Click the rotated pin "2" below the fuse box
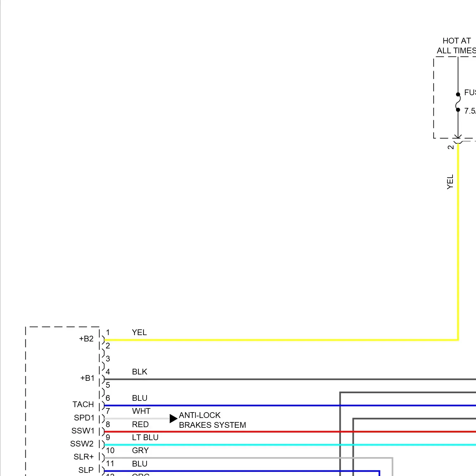This screenshot has height=476, width=476. pyautogui.click(x=451, y=147)
